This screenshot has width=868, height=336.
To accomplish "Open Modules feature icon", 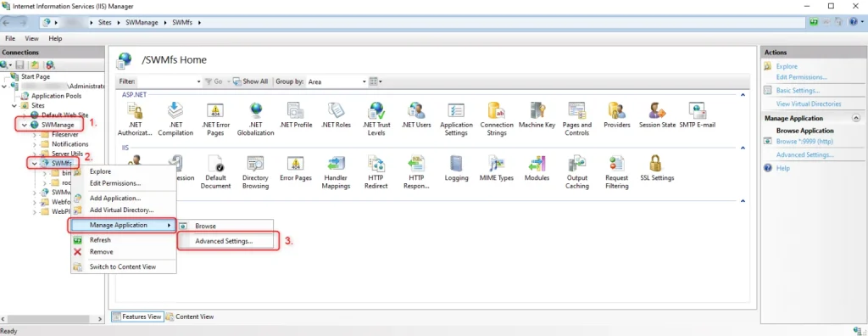I will coord(537,169).
